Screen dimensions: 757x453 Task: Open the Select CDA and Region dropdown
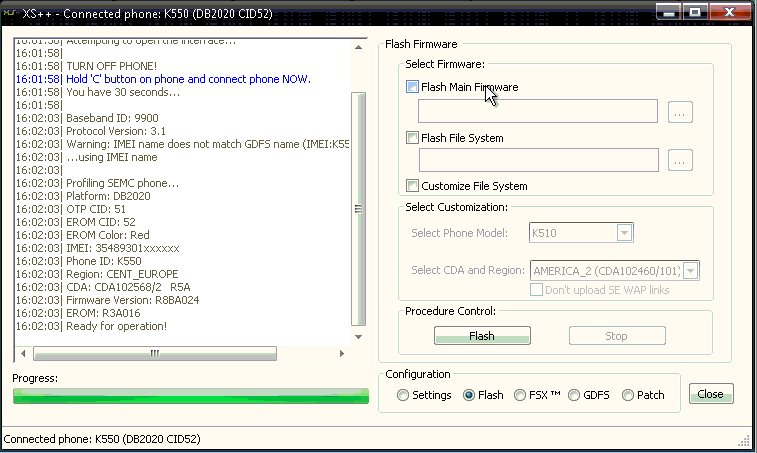[x=691, y=270]
